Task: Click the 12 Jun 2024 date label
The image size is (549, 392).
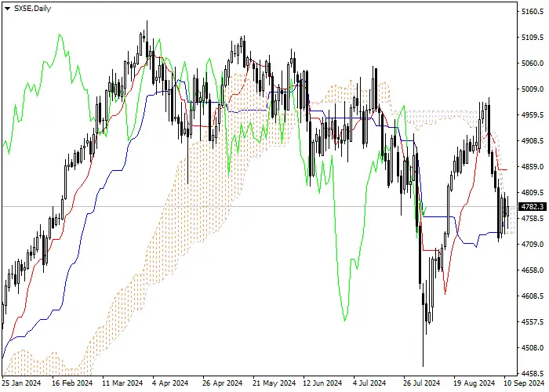Action: (322, 383)
